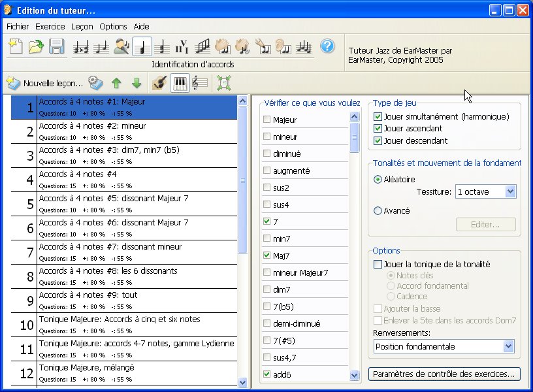Click the open file folder icon
The width and height of the screenshot is (533, 392).
tap(35, 47)
